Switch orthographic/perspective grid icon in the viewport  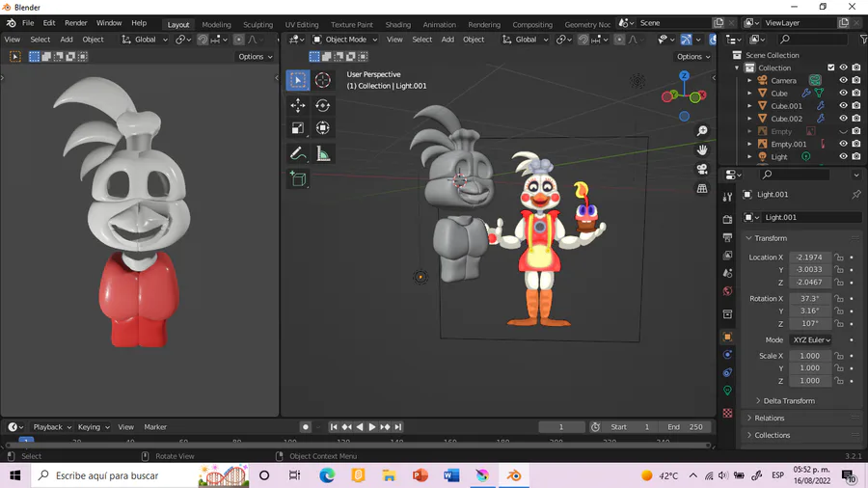click(702, 189)
